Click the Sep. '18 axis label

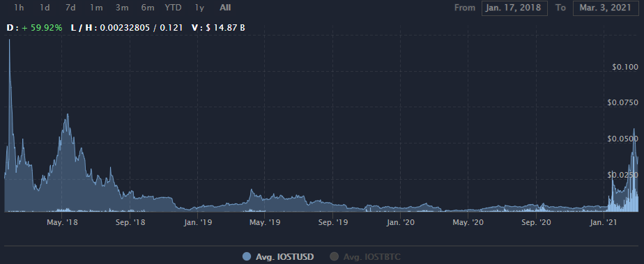pos(130,222)
